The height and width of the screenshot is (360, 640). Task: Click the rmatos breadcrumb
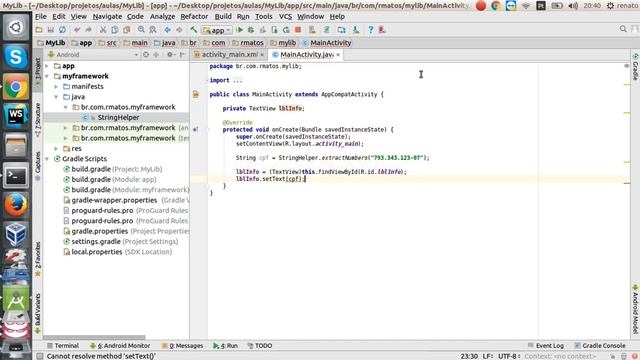click(248, 43)
